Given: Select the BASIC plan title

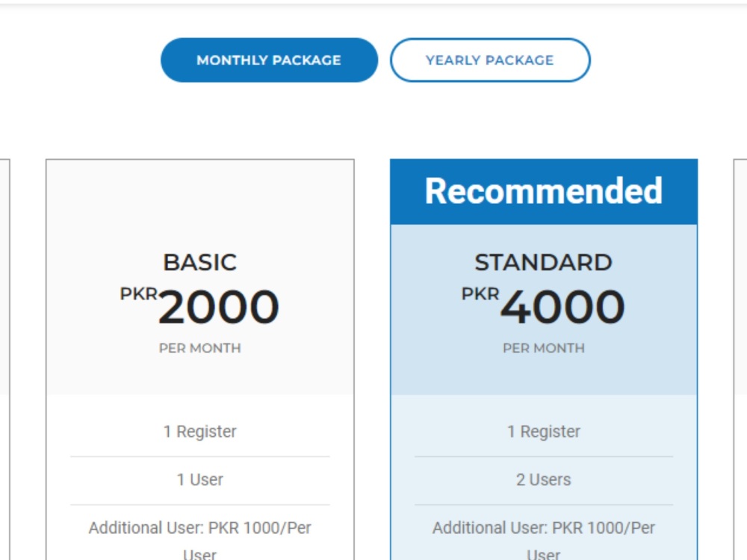Looking at the screenshot, I should click(200, 262).
